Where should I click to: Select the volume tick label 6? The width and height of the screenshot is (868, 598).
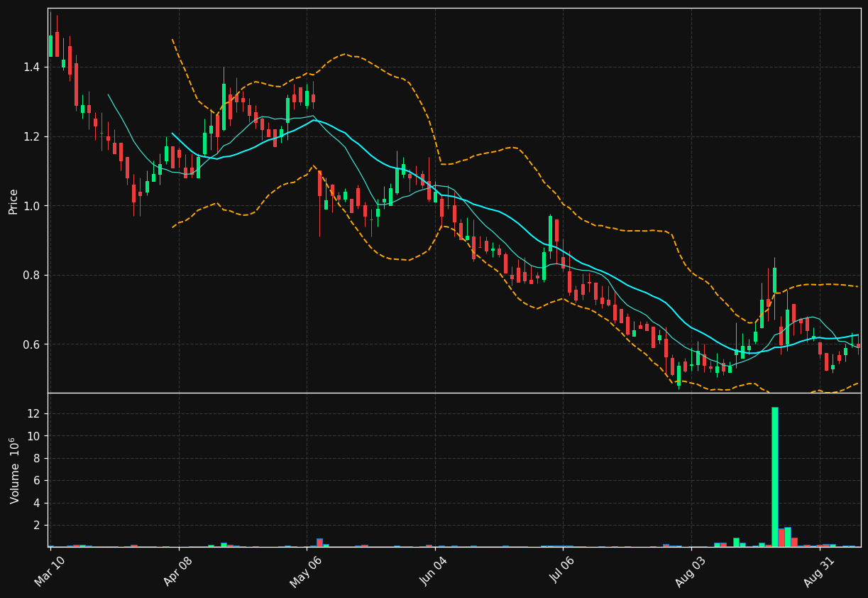(x=38, y=480)
